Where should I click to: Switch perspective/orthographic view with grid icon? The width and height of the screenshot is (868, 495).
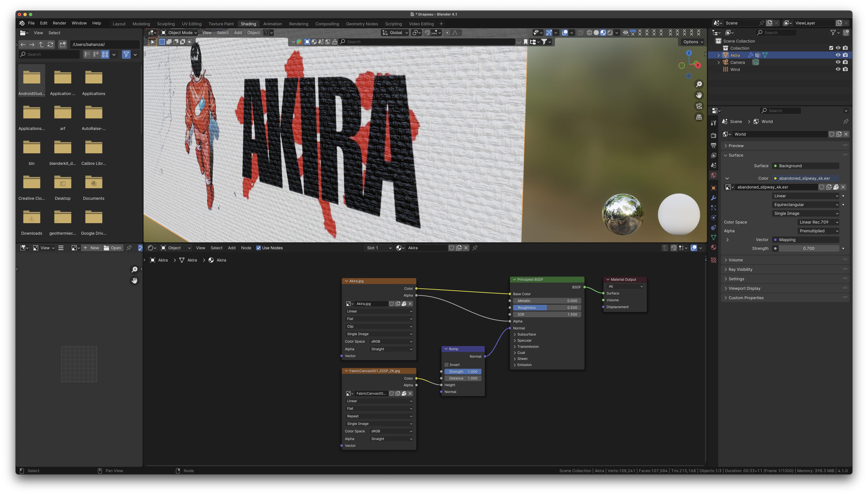[699, 117]
